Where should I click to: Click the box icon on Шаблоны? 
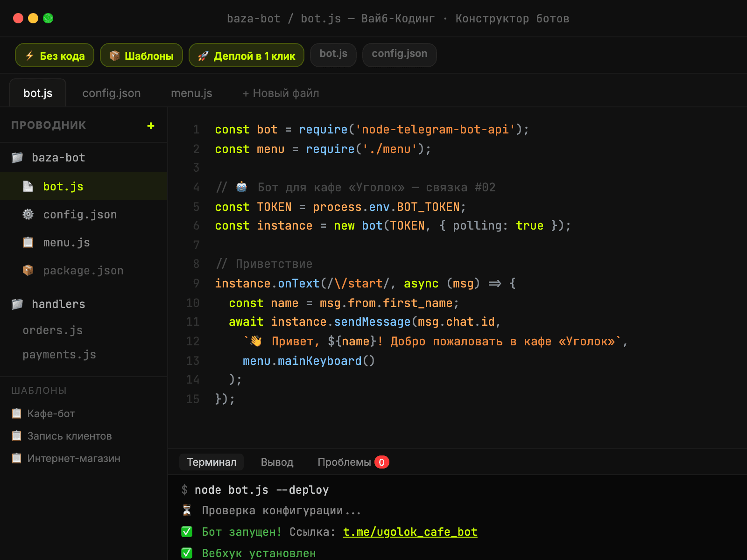(115, 56)
